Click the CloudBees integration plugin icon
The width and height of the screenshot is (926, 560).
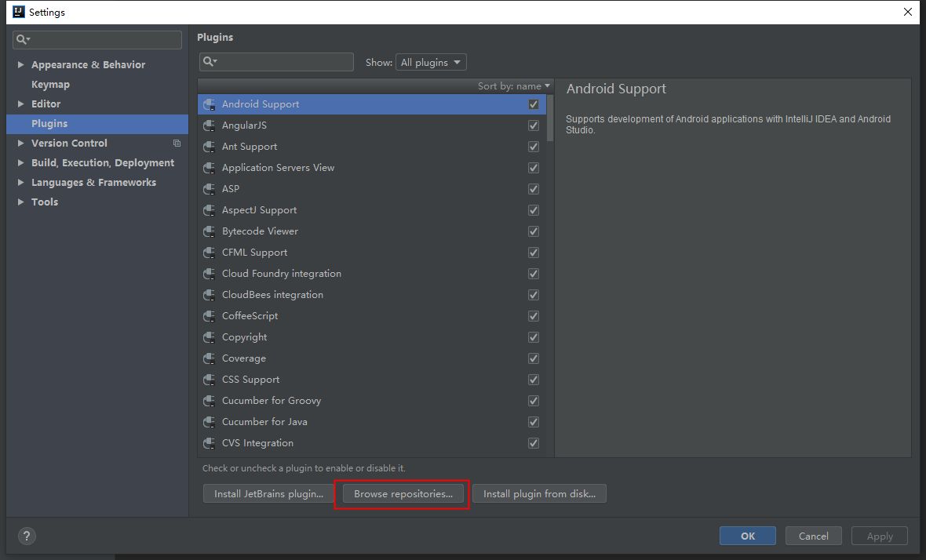point(209,295)
